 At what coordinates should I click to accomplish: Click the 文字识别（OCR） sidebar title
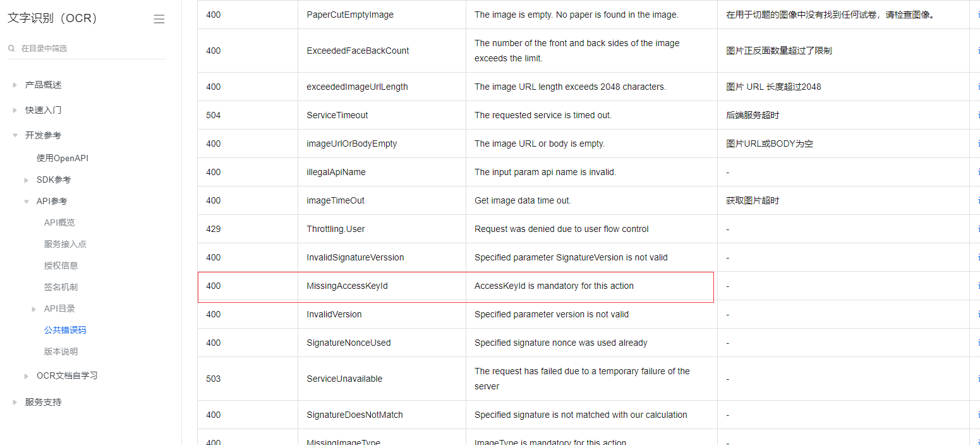[53, 18]
